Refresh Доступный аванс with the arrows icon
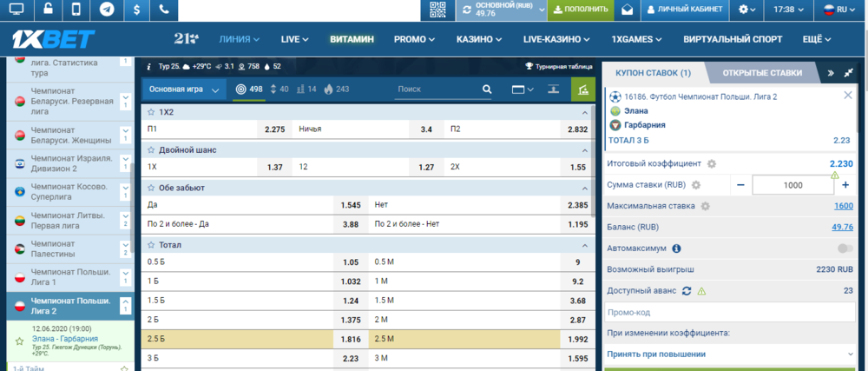The width and height of the screenshot is (868, 371). point(687,291)
